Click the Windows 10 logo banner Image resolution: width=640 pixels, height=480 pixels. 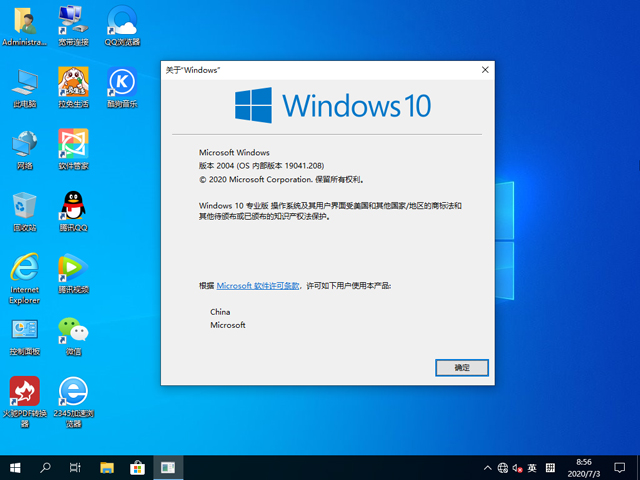pos(333,105)
